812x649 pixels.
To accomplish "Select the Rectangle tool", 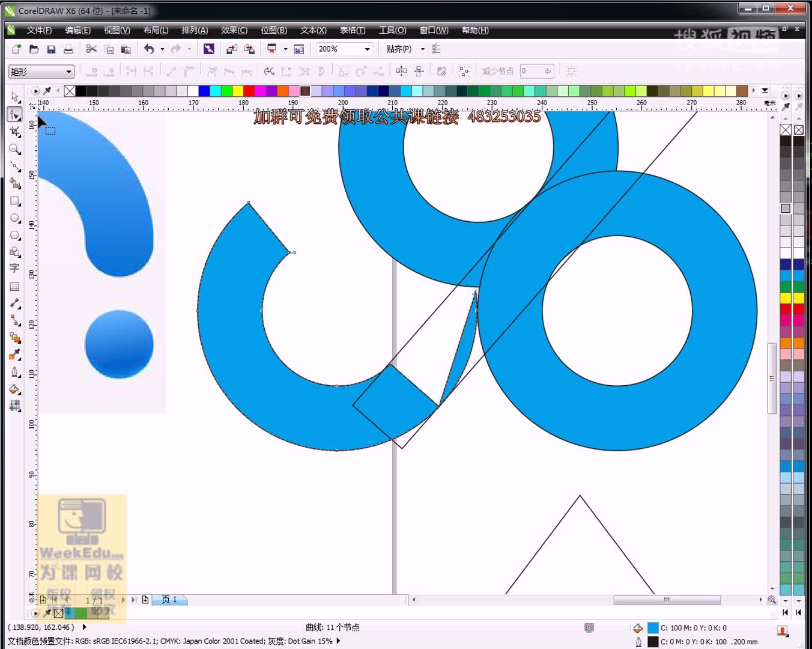I will [x=15, y=201].
